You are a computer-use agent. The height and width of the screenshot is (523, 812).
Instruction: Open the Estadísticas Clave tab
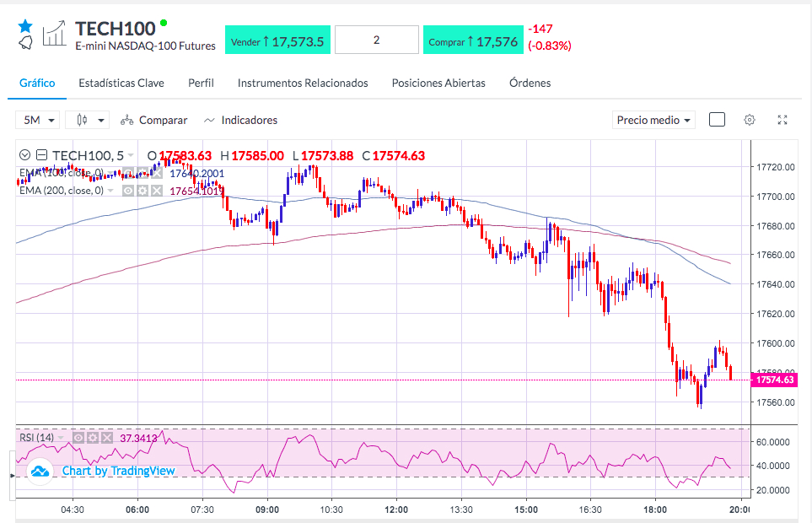pyautogui.click(x=121, y=83)
